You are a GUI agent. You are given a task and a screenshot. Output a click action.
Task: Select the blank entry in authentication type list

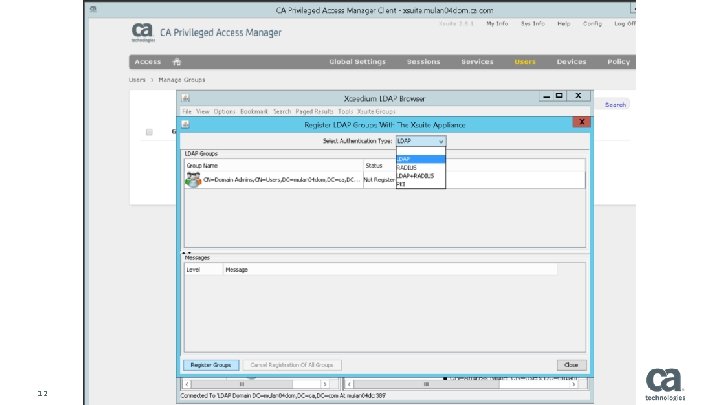point(421,151)
